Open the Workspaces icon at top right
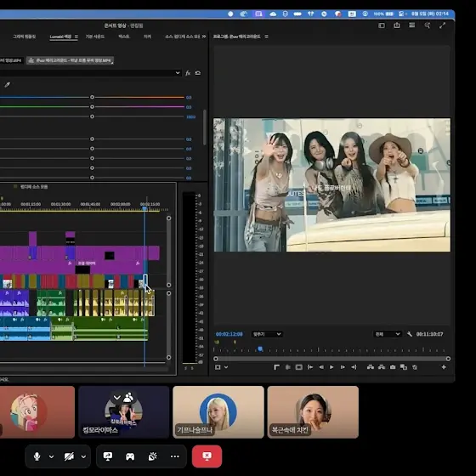Image resolution: width=476 pixels, height=476 pixels. tap(412, 25)
